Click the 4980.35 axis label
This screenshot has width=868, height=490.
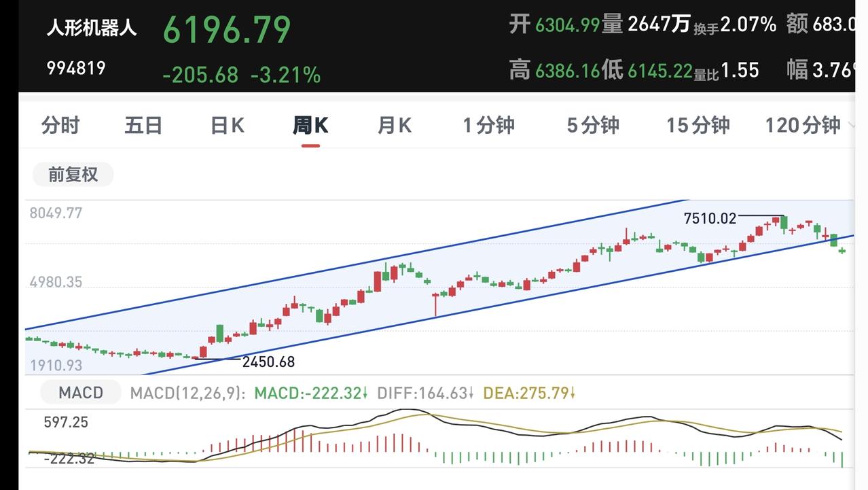(x=56, y=281)
